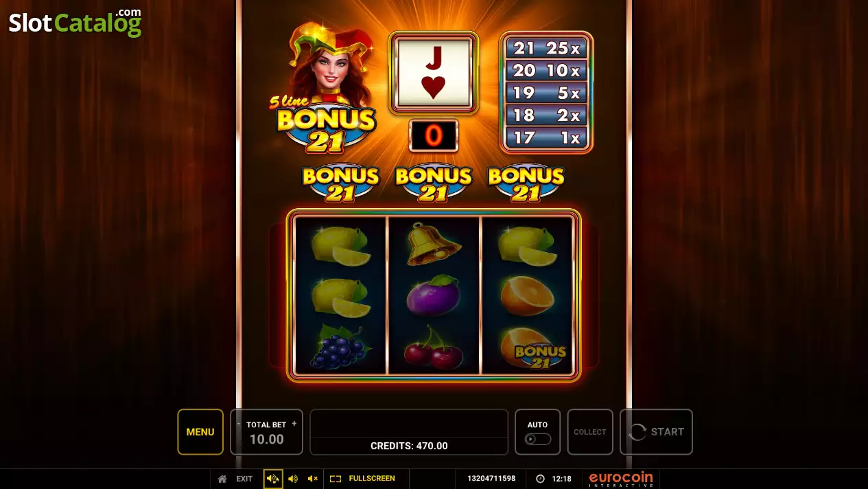
Task: Open fullscreen mode icon
Action: 336,479
